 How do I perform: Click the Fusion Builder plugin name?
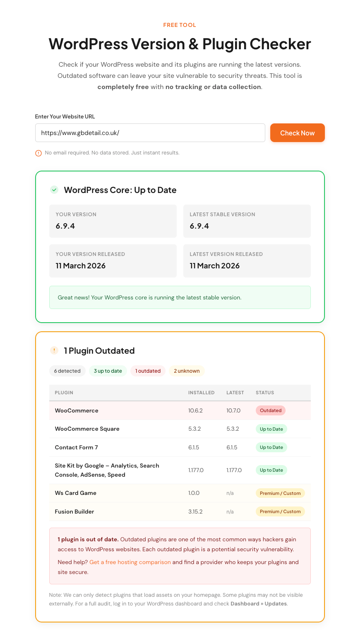point(74,511)
